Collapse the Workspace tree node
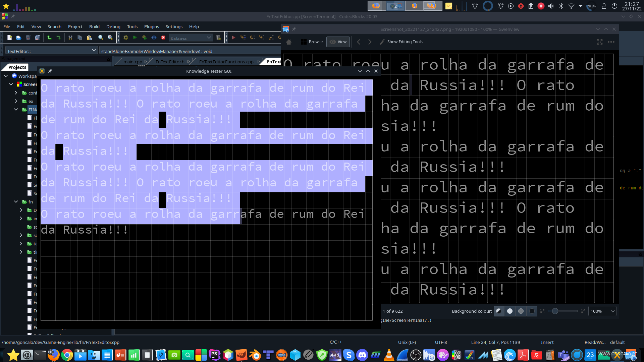 click(6, 76)
